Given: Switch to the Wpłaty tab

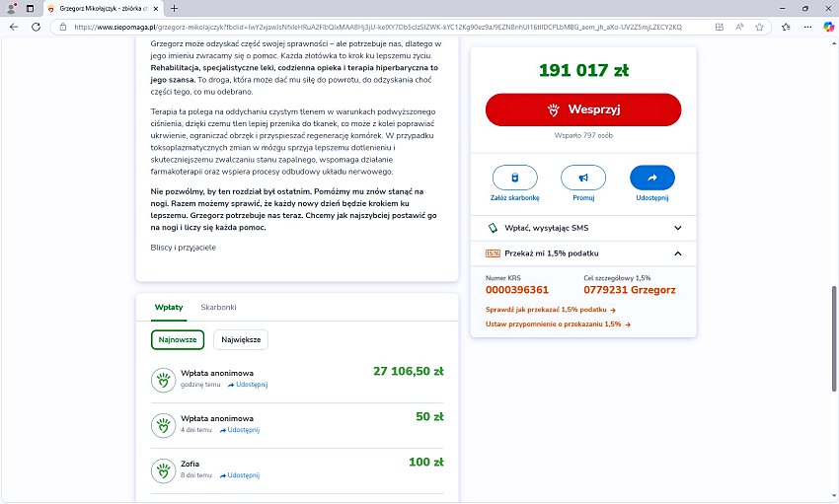Looking at the screenshot, I should [168, 308].
